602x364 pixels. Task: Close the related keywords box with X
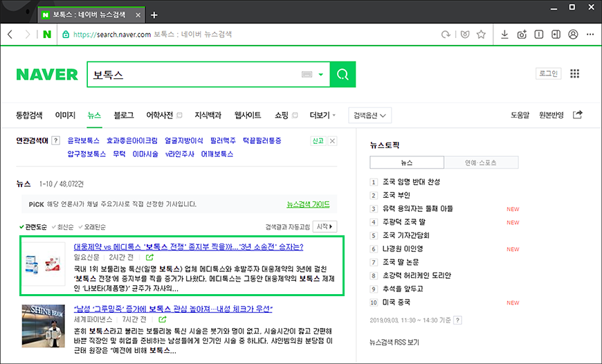click(332, 141)
